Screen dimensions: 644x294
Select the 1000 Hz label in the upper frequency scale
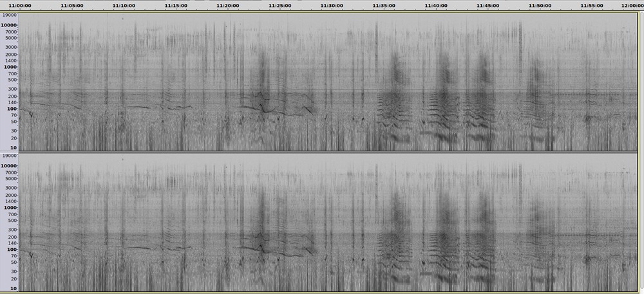tap(11, 67)
